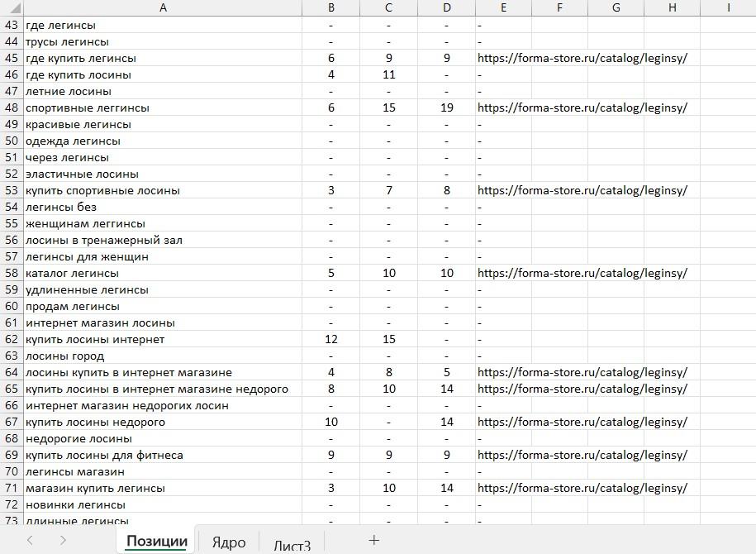Select cell 'трусы легинсы'
The height and width of the screenshot is (554, 756).
pos(163,42)
